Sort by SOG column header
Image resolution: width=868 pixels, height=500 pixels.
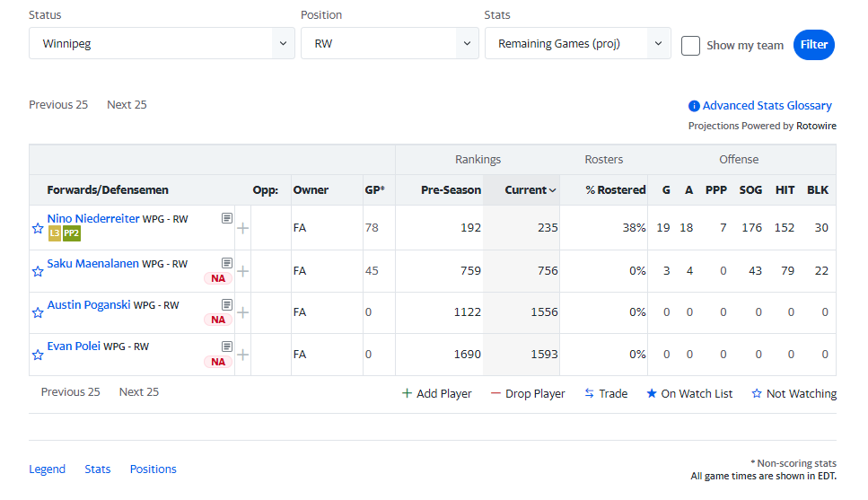click(x=750, y=190)
